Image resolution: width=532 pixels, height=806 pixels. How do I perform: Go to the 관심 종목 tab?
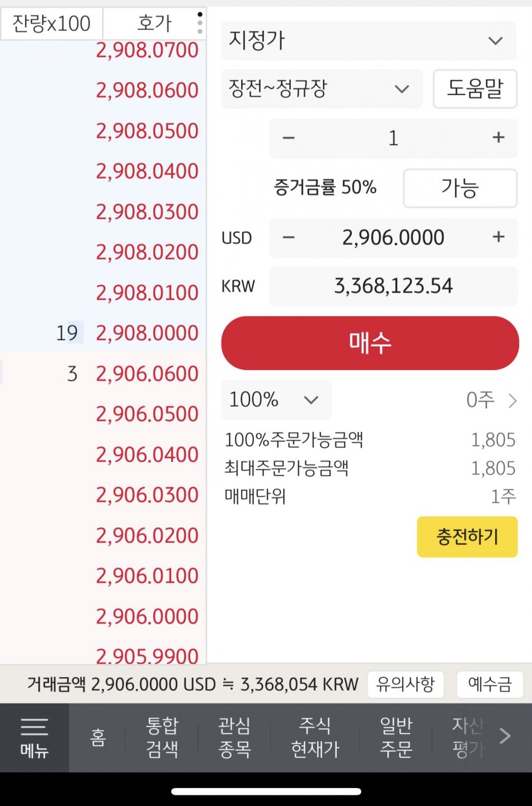click(234, 738)
